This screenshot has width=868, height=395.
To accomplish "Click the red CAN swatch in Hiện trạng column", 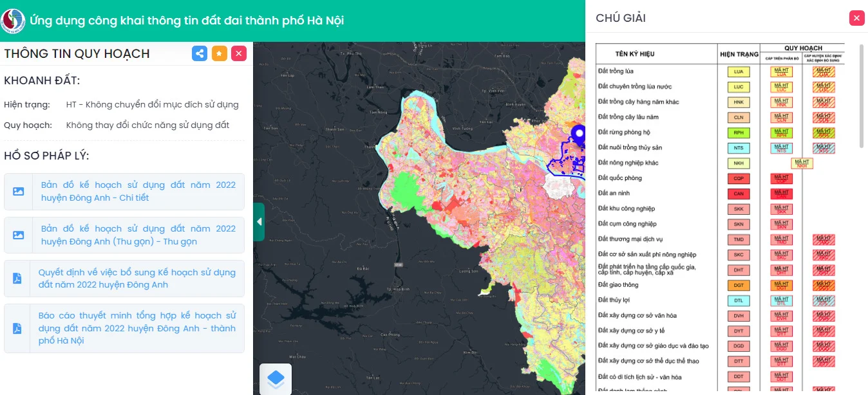I will (739, 194).
